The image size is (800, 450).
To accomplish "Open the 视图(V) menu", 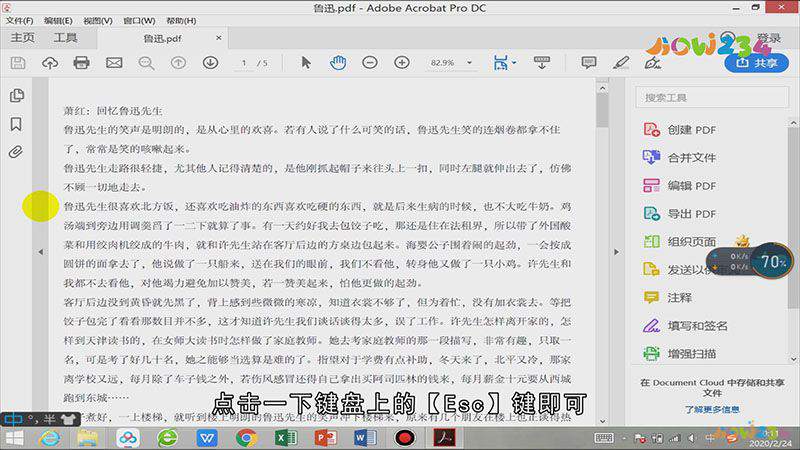I will tap(98, 21).
